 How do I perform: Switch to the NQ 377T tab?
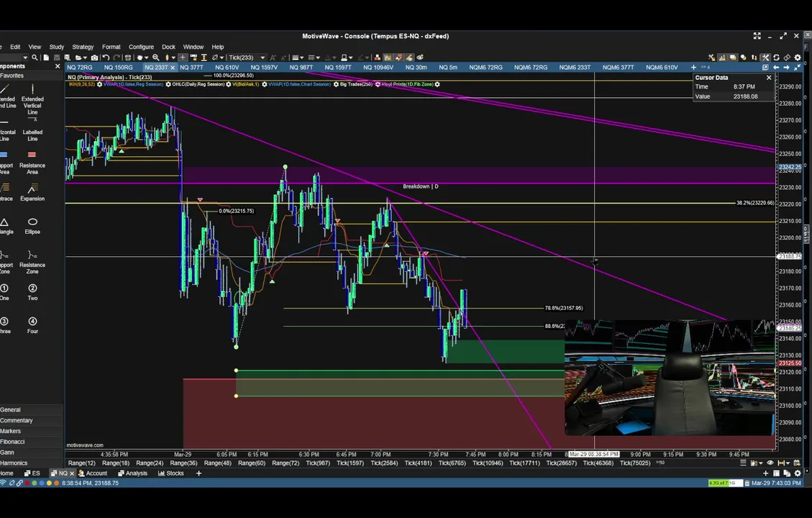click(191, 68)
